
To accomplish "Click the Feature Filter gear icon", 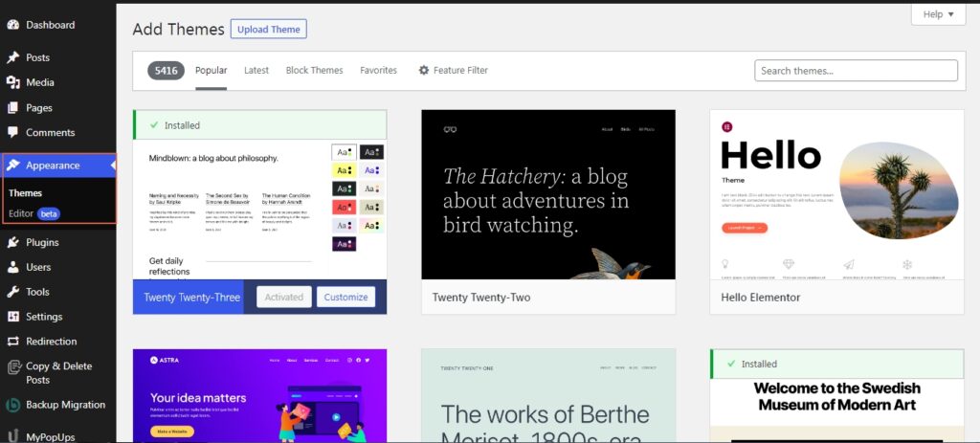I will tap(424, 71).
